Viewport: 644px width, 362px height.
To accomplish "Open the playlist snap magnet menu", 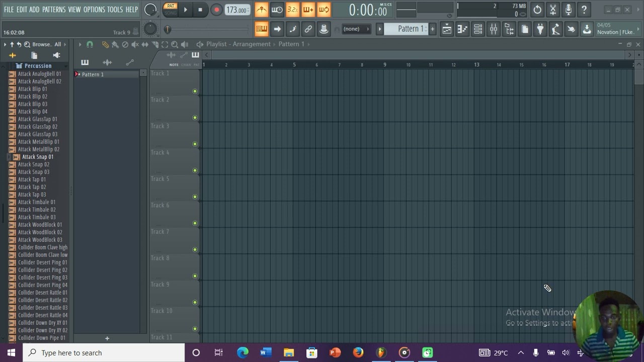I will [90, 44].
